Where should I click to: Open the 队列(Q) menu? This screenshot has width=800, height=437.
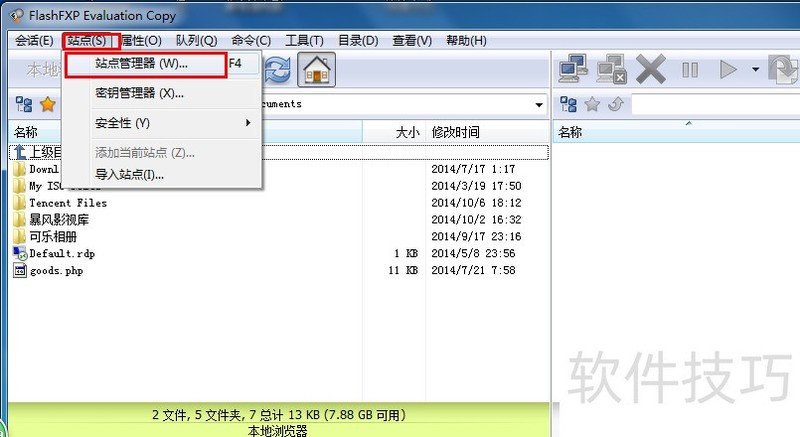point(196,41)
